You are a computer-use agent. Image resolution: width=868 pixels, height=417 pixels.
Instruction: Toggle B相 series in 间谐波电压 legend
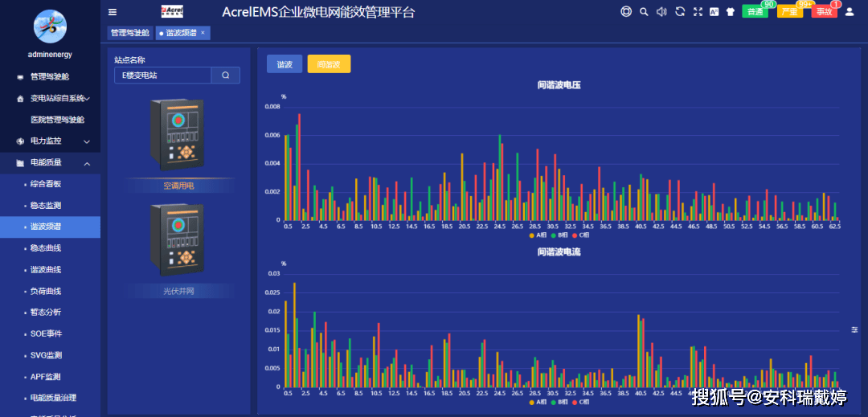point(559,235)
